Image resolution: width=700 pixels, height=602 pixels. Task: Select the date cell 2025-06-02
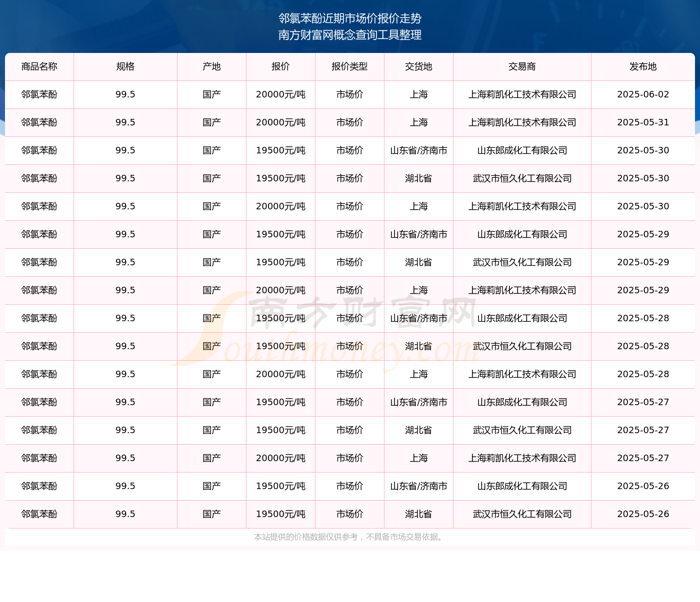click(643, 94)
